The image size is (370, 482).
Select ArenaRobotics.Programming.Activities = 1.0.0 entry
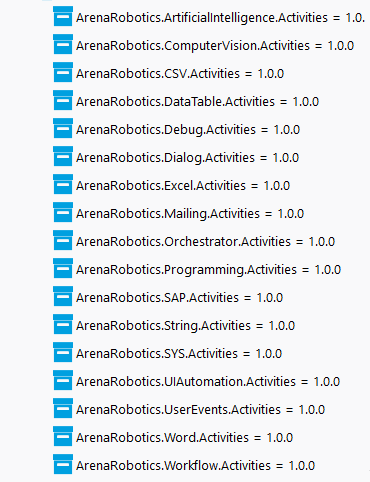[x=208, y=270]
